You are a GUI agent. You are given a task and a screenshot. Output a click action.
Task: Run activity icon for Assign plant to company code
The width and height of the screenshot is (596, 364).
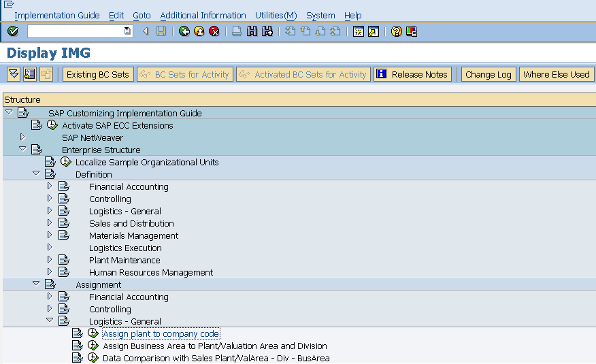point(93,333)
